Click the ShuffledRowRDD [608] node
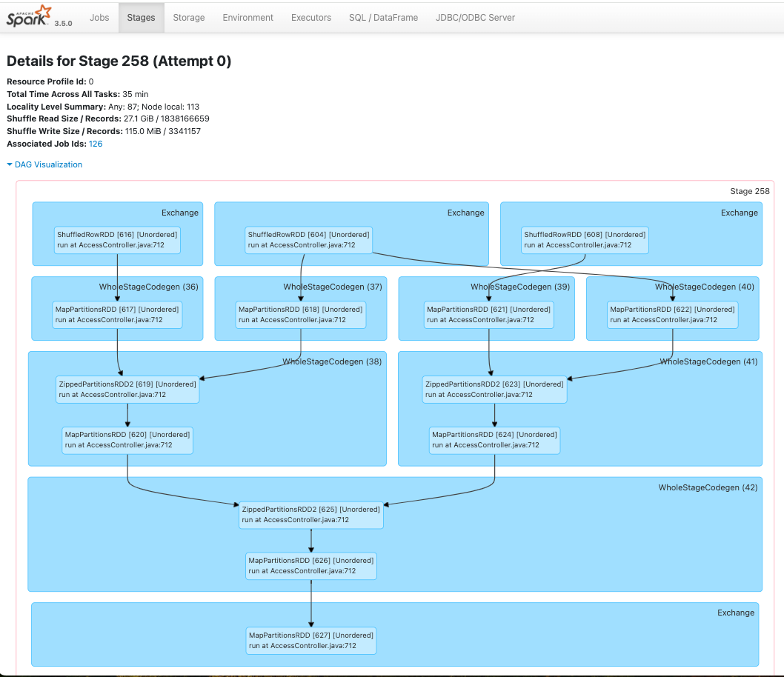784x677 pixels. tap(585, 239)
